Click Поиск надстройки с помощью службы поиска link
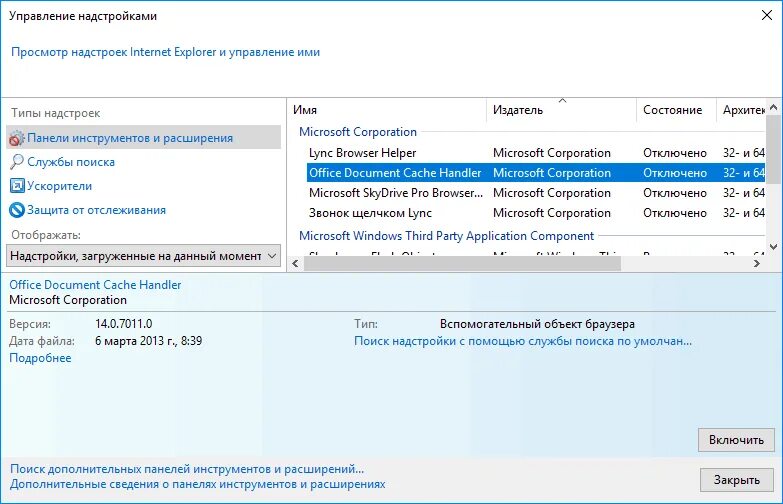 523,341
